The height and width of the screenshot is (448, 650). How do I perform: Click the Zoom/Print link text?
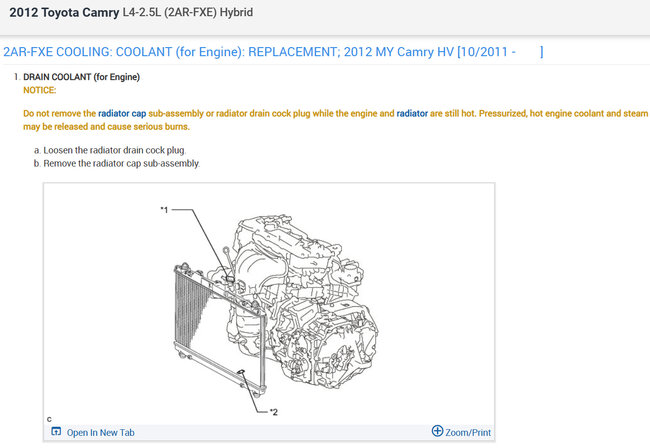coord(468,433)
